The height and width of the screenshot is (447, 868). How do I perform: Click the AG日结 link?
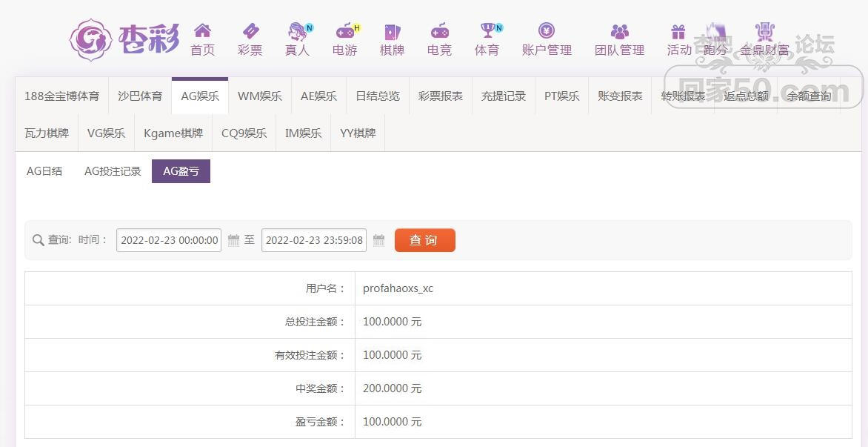[44, 171]
